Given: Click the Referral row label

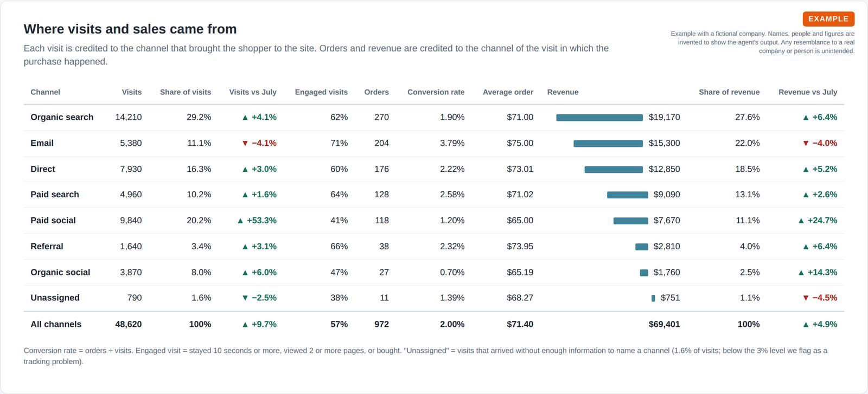Looking at the screenshot, I should click(x=47, y=247).
